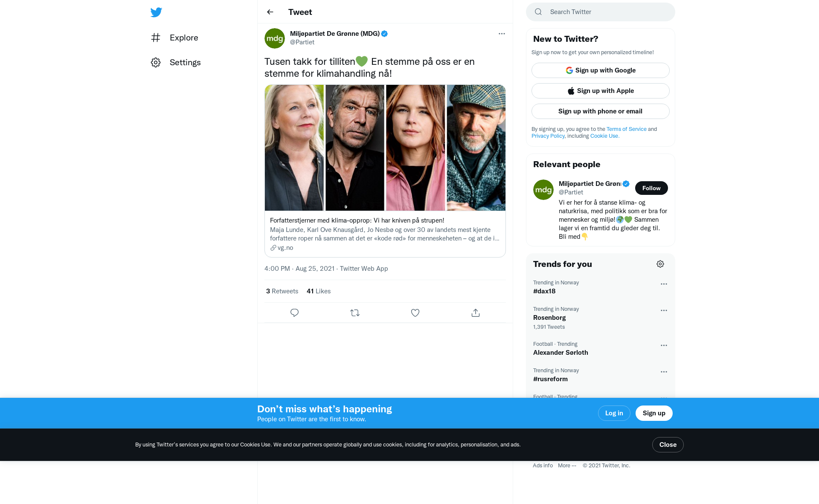Retweet using the retweet arrows icon
This screenshot has width=819, height=504.
[x=355, y=313]
